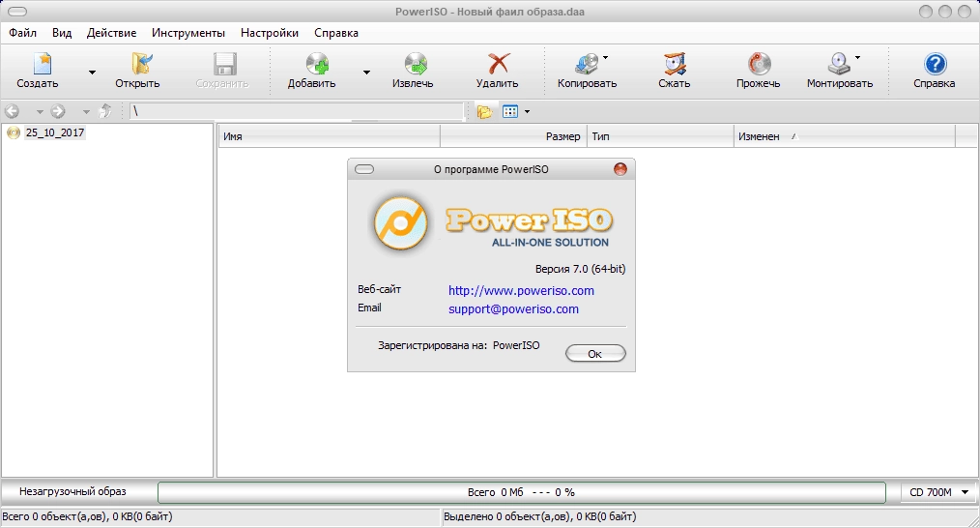Viewport: 980px width, 528px height.
Task: Click the Создать (Create) toolbar icon
Action: coord(43,64)
